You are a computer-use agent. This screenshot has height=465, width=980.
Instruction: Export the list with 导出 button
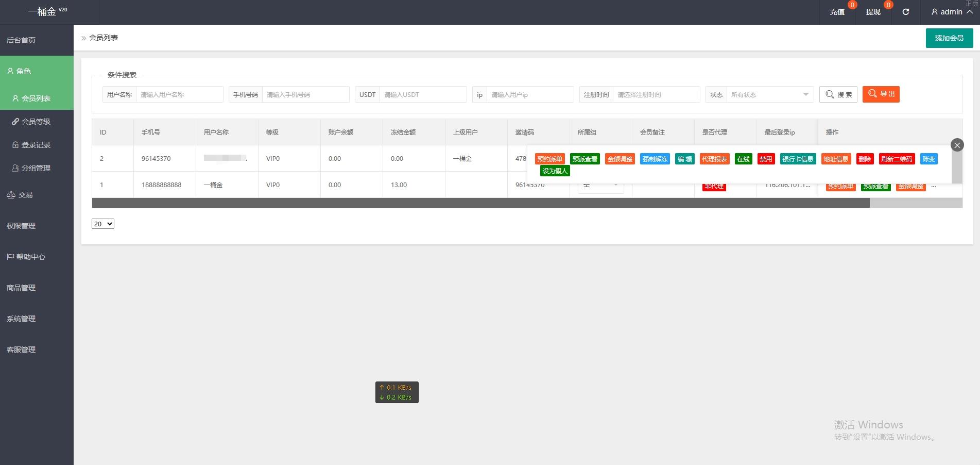pos(881,94)
